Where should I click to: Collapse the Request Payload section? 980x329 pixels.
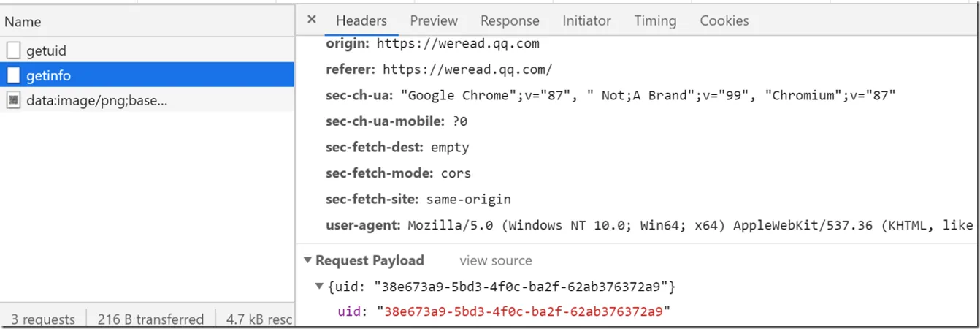click(x=364, y=260)
